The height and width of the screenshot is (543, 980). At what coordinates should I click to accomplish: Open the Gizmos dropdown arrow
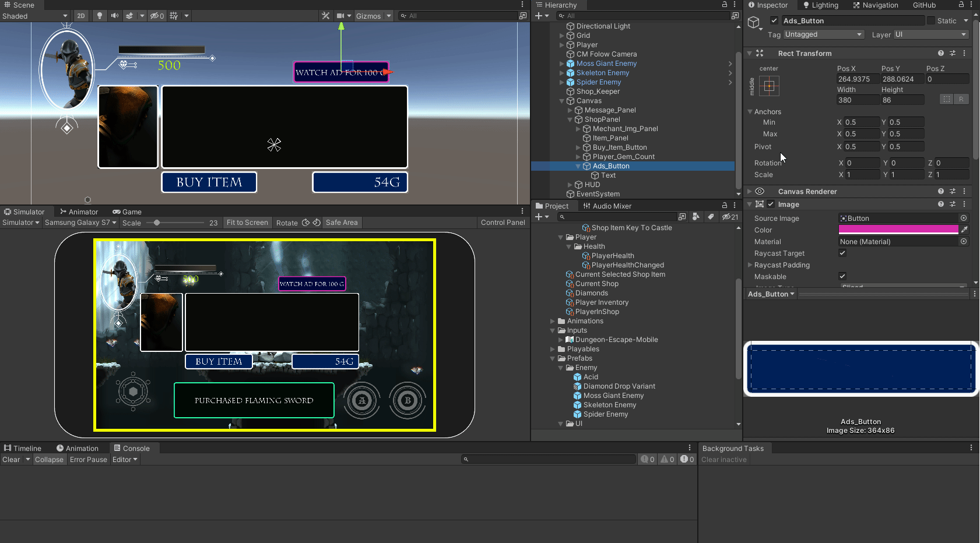[x=389, y=16]
